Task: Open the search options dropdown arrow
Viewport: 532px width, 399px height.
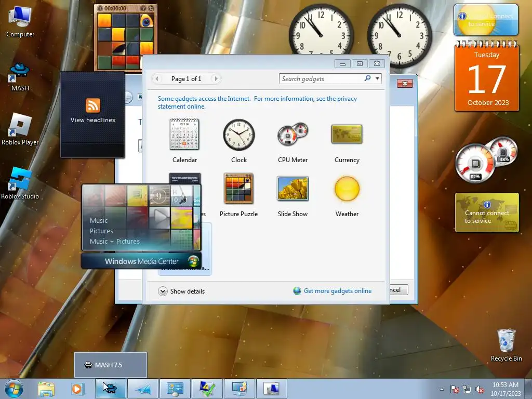Action: pyautogui.click(x=377, y=79)
